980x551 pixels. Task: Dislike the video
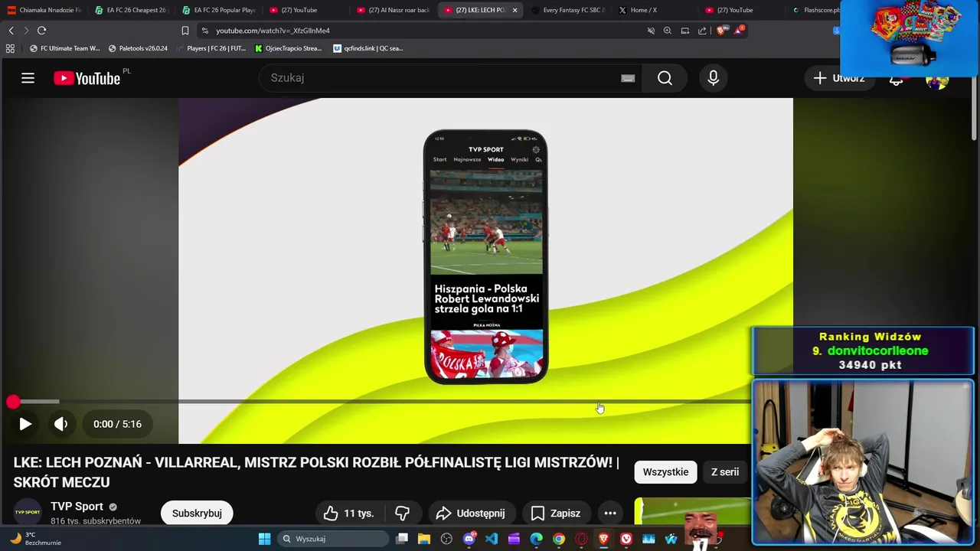pos(402,513)
